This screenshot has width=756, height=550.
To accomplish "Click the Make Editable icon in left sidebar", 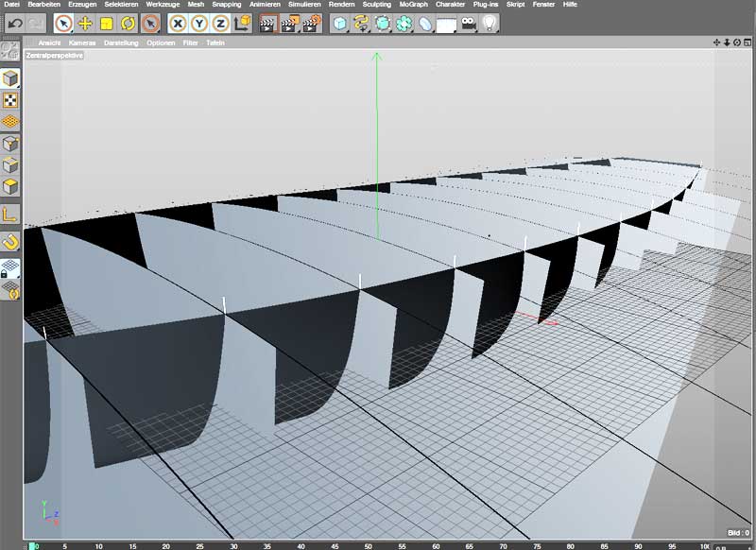I will tap(10, 51).
